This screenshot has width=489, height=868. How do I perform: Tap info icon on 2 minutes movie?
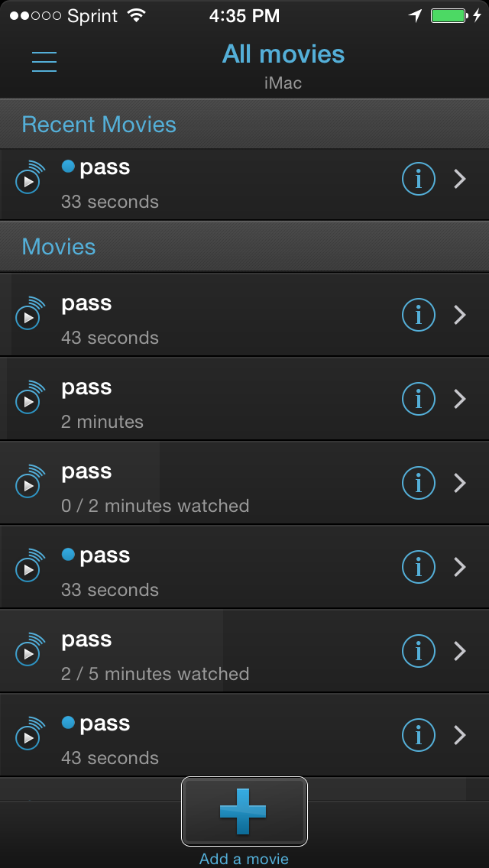coord(418,399)
